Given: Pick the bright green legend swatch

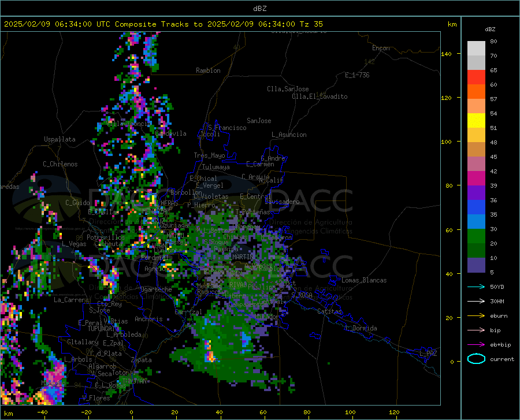Looking at the screenshot, I should [476, 236].
